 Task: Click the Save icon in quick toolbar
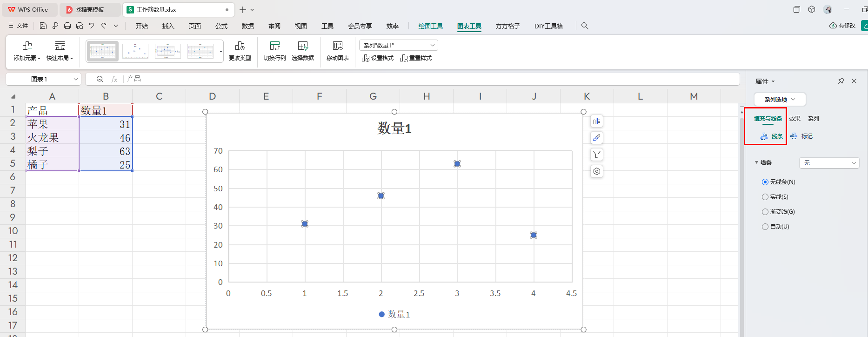click(43, 26)
